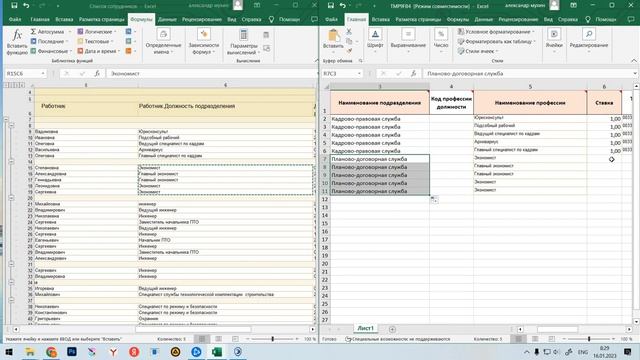This screenshot has height=360, width=640.
Task: Open Windows Start menu
Action: point(9,351)
